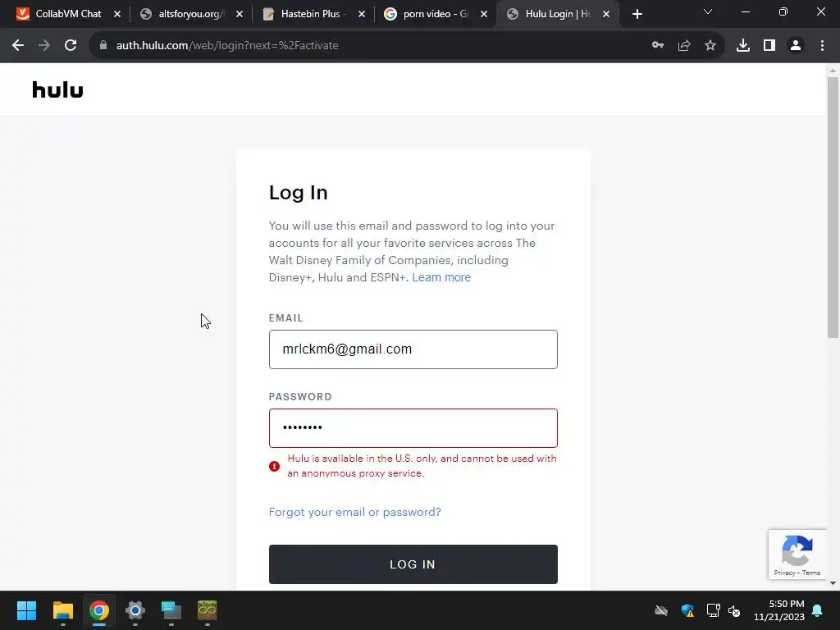This screenshot has width=840, height=630.
Task: Click the address bar URL
Action: pos(227,46)
